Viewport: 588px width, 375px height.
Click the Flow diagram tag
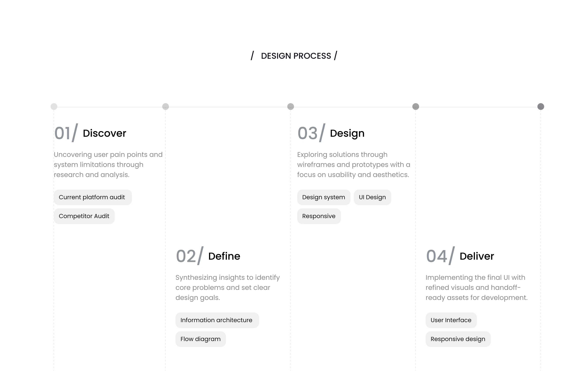200,339
